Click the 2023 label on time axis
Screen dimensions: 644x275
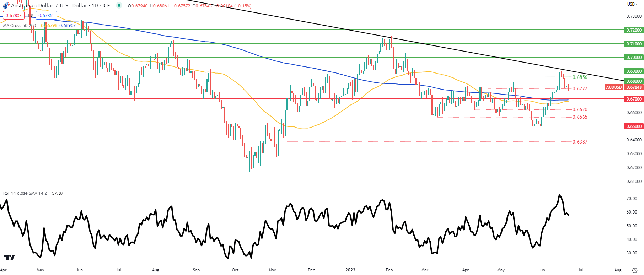click(350, 270)
